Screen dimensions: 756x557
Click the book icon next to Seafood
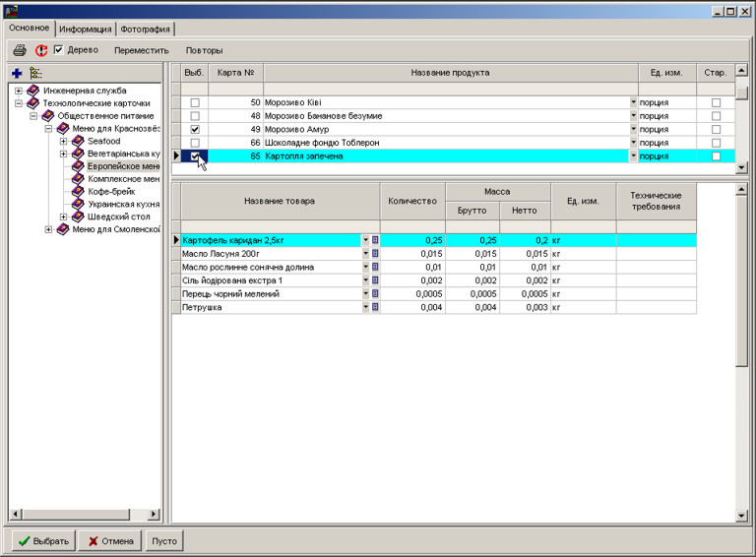tap(78, 141)
